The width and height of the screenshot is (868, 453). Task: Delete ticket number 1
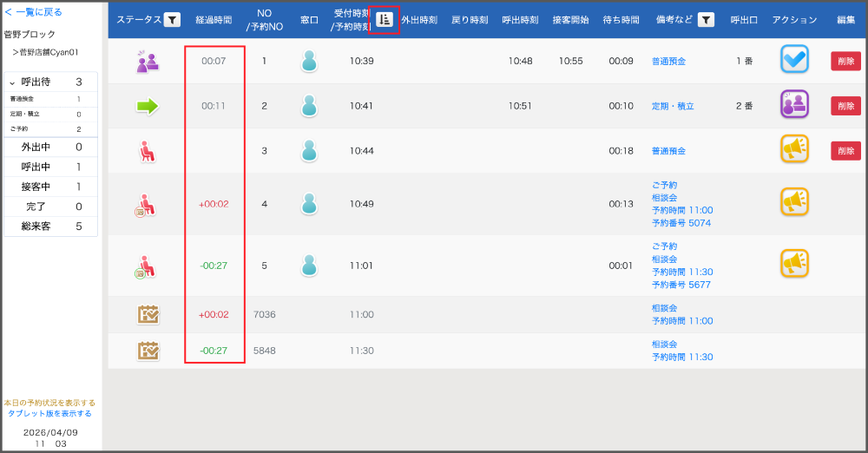[845, 61]
